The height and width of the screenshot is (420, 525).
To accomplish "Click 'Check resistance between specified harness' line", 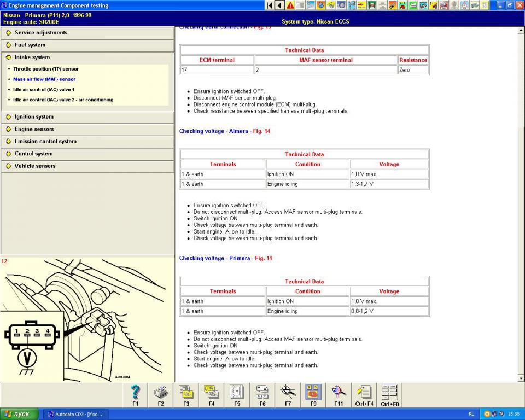I will (271, 111).
